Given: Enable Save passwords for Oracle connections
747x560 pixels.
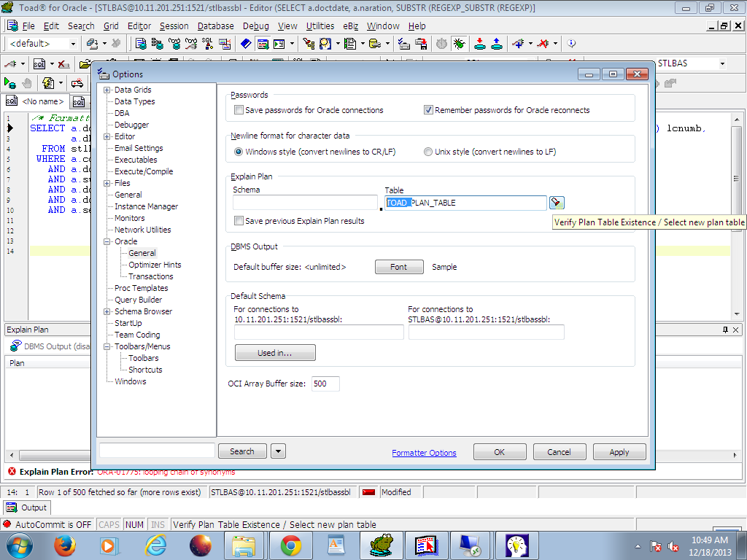Looking at the screenshot, I should [x=239, y=110].
